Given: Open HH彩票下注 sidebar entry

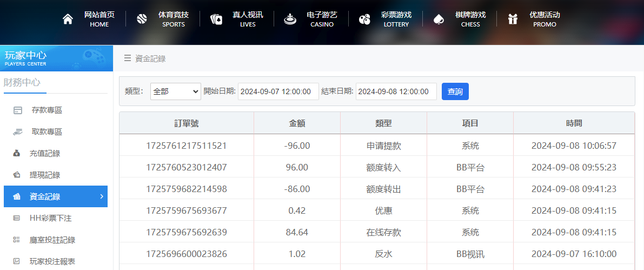Looking at the screenshot, I should [50, 218].
